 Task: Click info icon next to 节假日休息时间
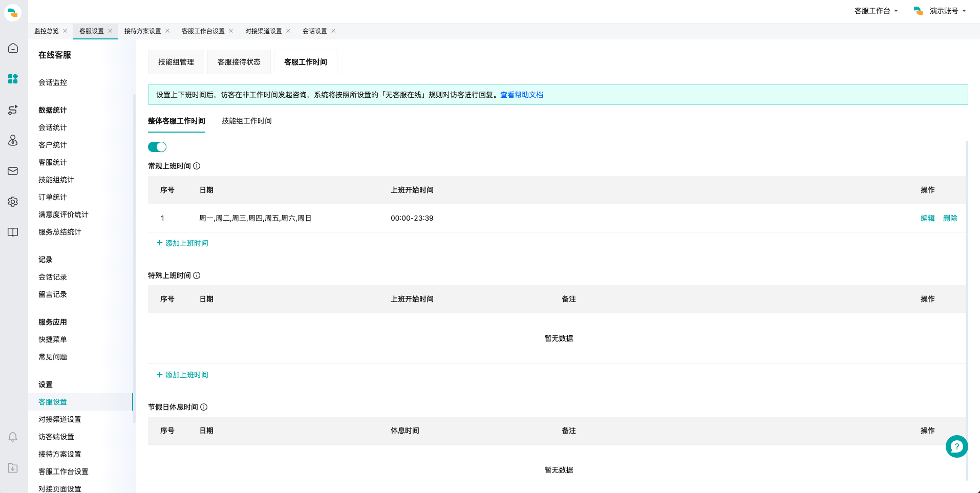pos(204,407)
